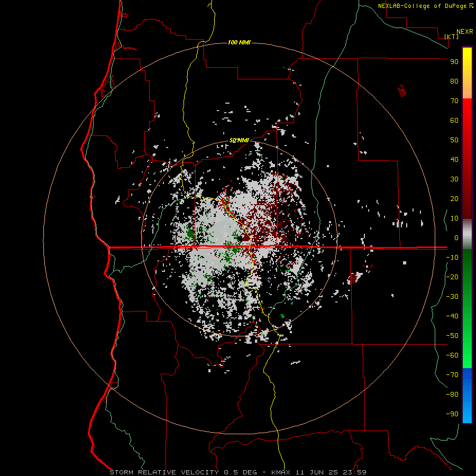Image resolution: width=476 pixels, height=476 pixels.
Task: Select the yellow top segment of the color bar
Action: coord(467,73)
